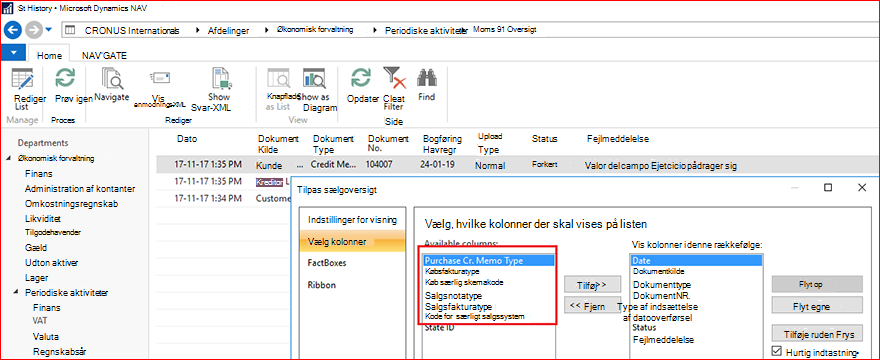
Task: Click the Flyt egne button
Action: pyautogui.click(x=817, y=307)
